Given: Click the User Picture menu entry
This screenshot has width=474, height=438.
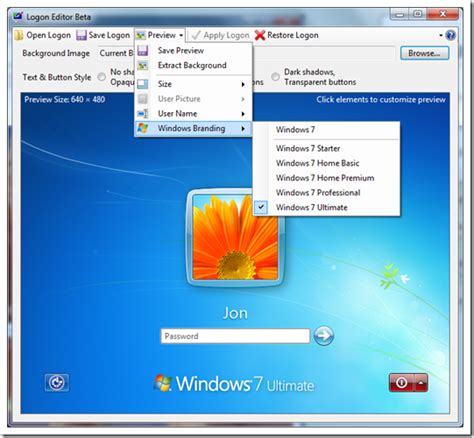Looking at the screenshot, I should coord(193,99).
